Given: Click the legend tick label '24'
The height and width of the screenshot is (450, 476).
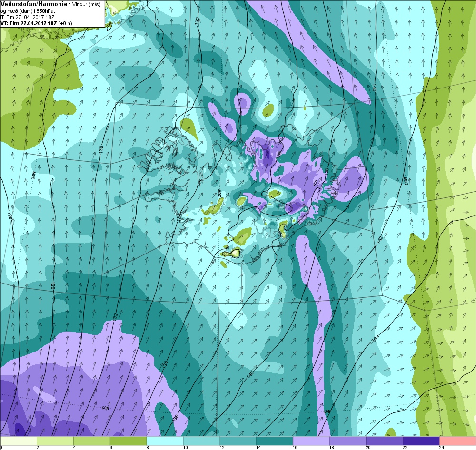Looking at the screenshot, I should click(x=442, y=447).
